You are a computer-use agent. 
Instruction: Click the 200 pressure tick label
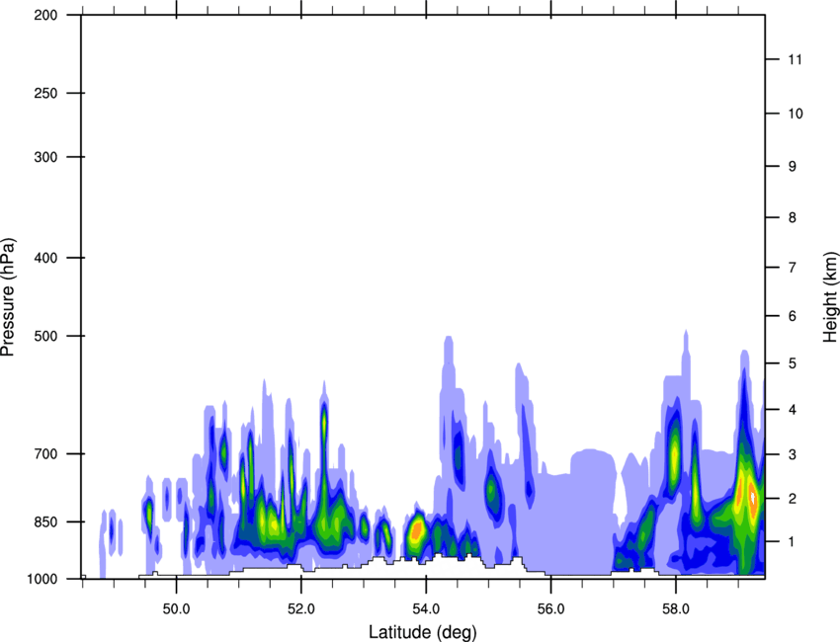45,15
